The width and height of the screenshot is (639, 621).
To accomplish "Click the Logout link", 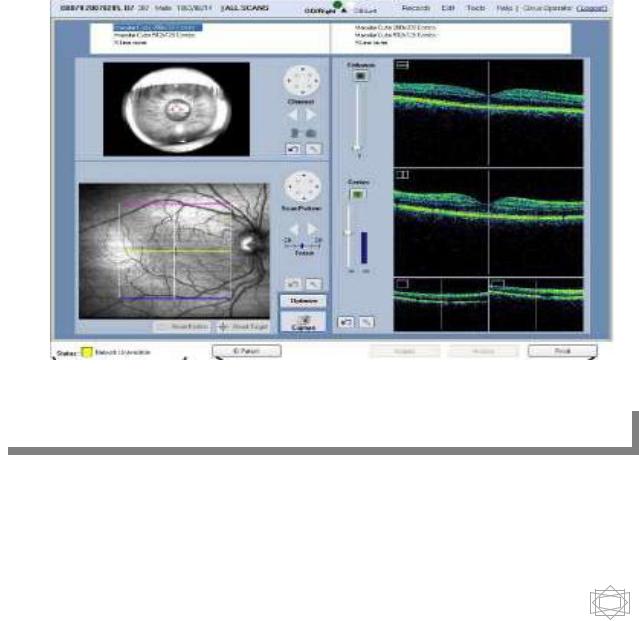I will click(592, 8).
